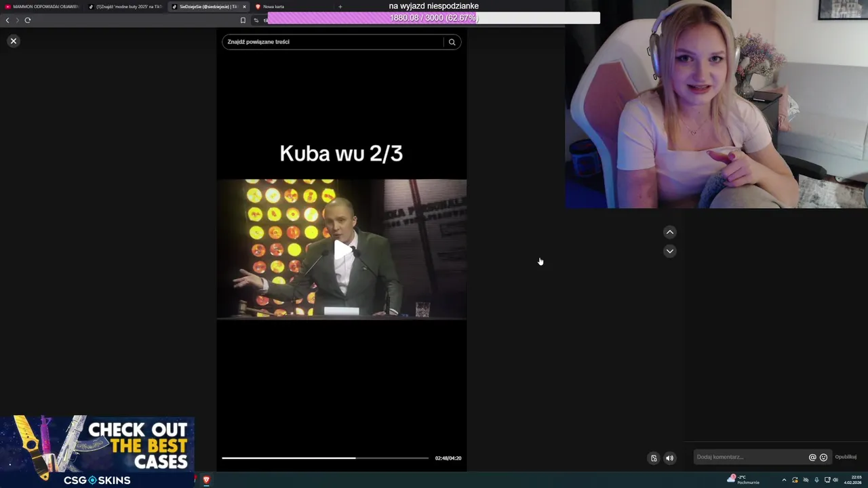
Task: Play the video with the center play button
Action: [342, 249]
